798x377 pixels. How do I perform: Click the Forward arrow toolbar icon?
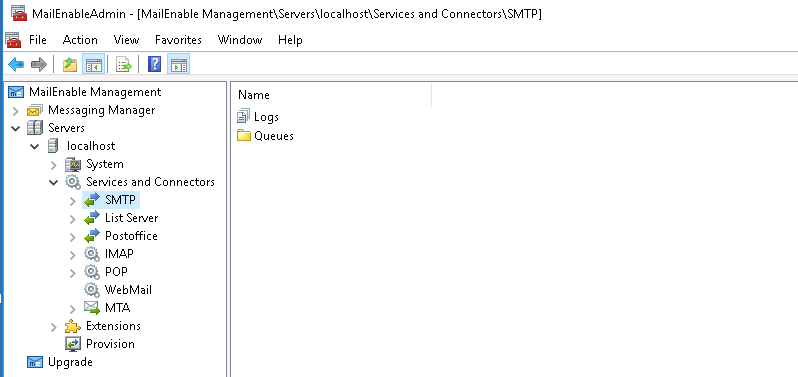39,65
